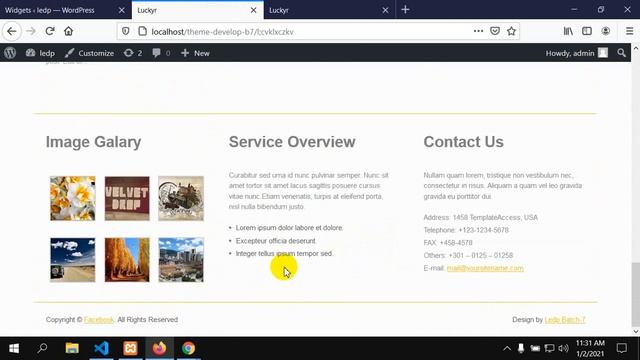Click the Facebook copyright link

99,320
